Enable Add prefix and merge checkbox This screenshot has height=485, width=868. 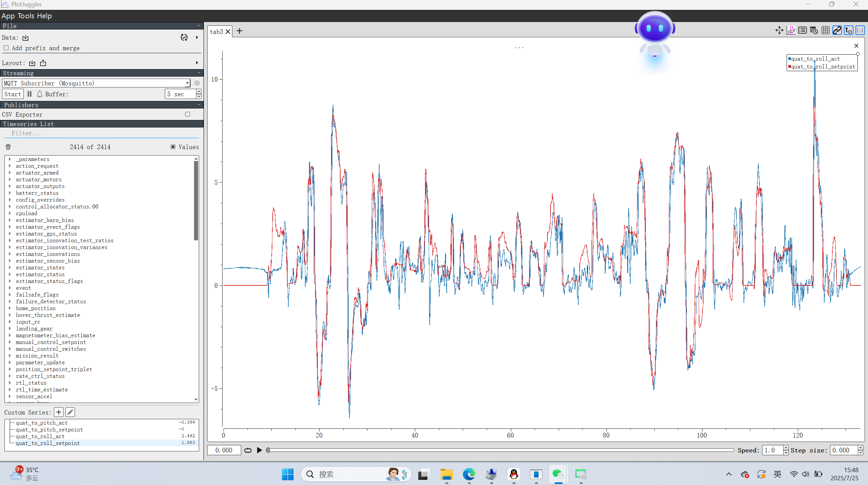click(x=6, y=48)
